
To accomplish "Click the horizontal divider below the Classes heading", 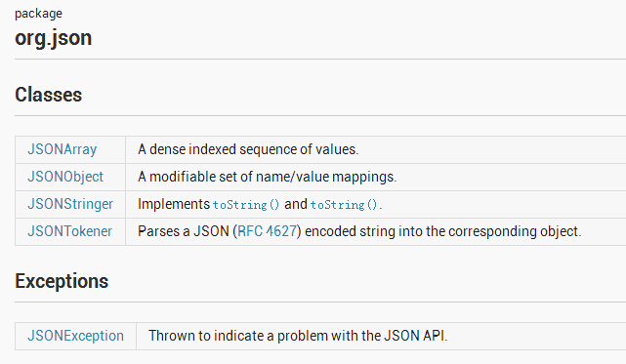I will (320, 116).
